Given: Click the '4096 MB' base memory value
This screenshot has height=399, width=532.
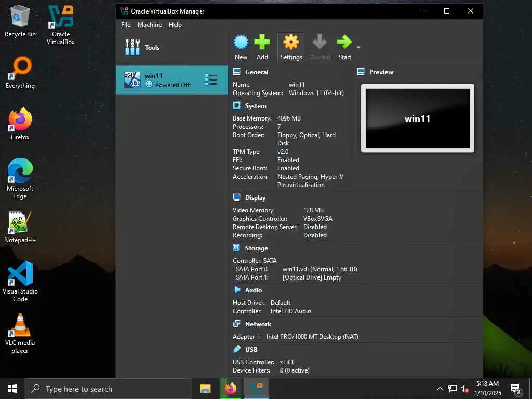Looking at the screenshot, I should (x=289, y=118).
